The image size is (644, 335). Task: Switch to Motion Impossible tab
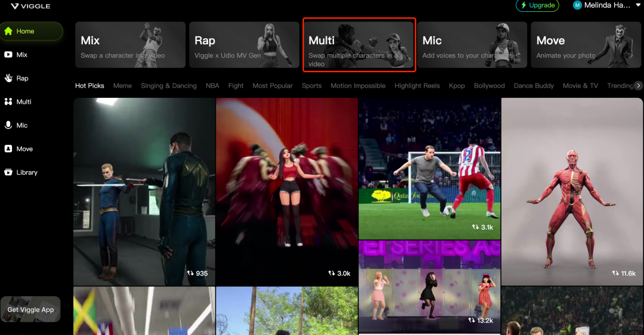[x=358, y=85]
